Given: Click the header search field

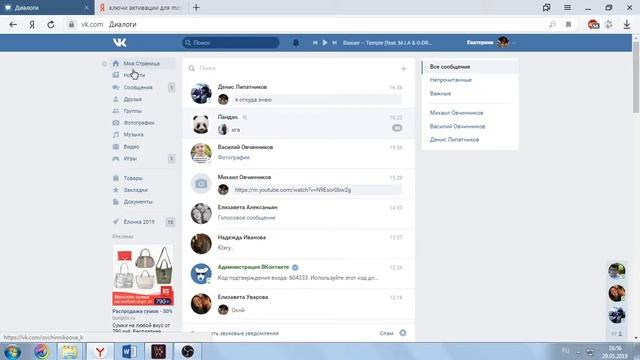Looking at the screenshot, I should [231, 42].
